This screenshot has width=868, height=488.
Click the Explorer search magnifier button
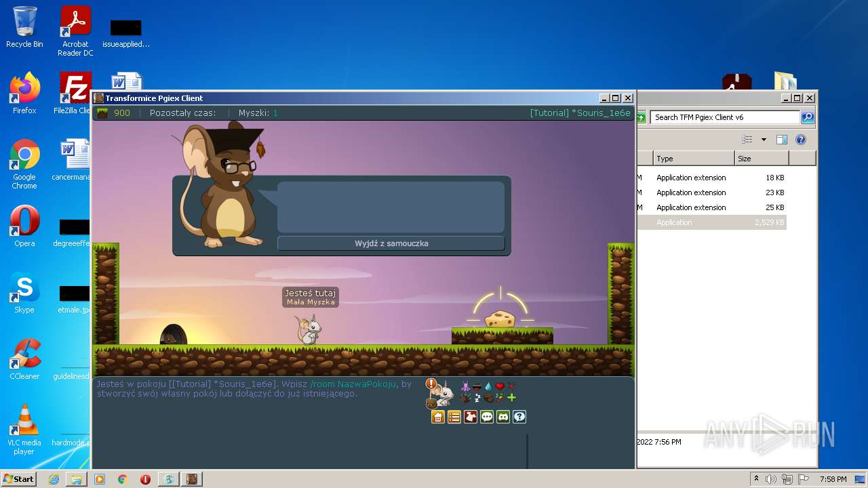[807, 117]
